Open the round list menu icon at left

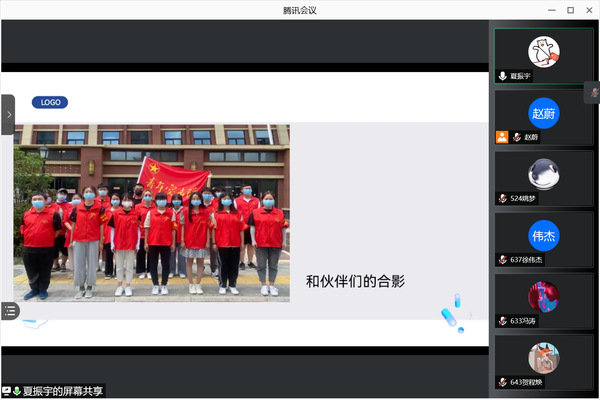pyautogui.click(x=10, y=311)
